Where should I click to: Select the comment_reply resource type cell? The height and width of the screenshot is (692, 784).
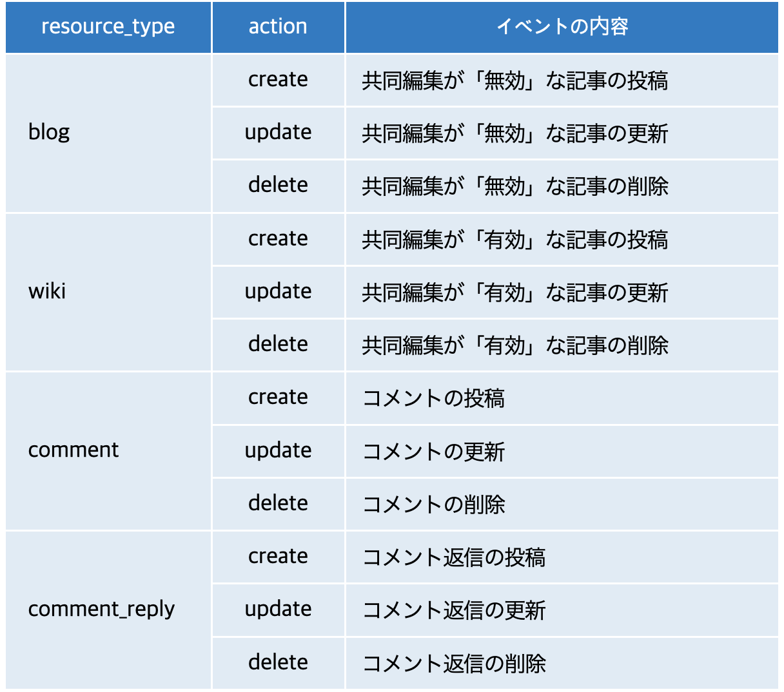click(x=101, y=609)
